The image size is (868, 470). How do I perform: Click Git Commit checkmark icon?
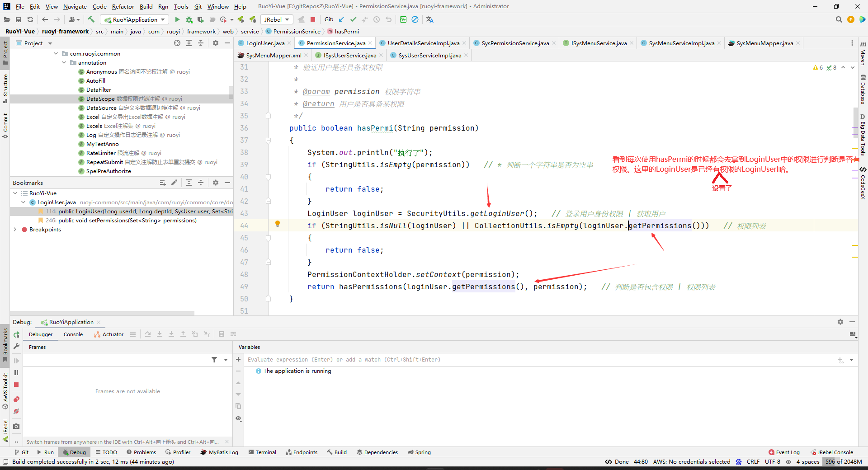point(353,19)
